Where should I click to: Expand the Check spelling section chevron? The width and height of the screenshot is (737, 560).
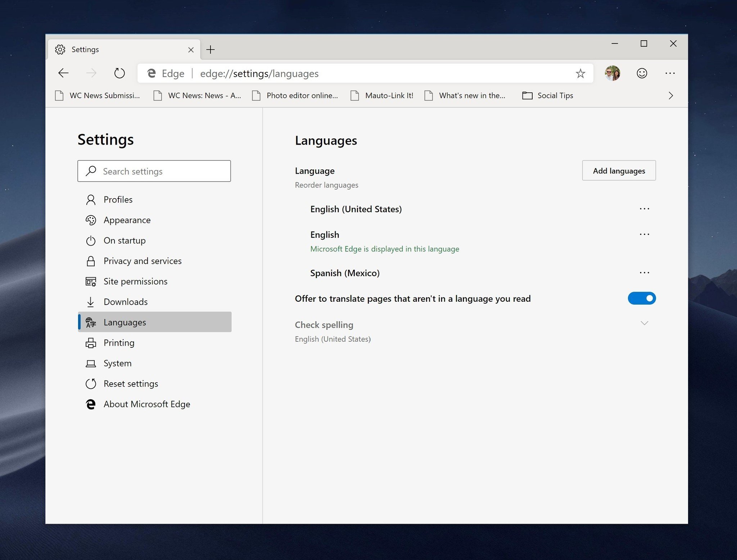[x=644, y=323]
